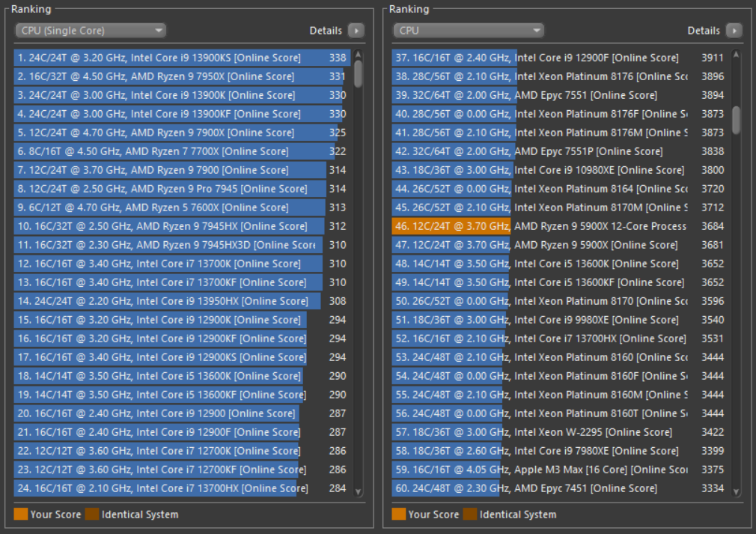This screenshot has width=756, height=534.
Task: Select rank 47 AMD Ryzen 9 5900X row
Action: pyautogui.click(x=560, y=245)
